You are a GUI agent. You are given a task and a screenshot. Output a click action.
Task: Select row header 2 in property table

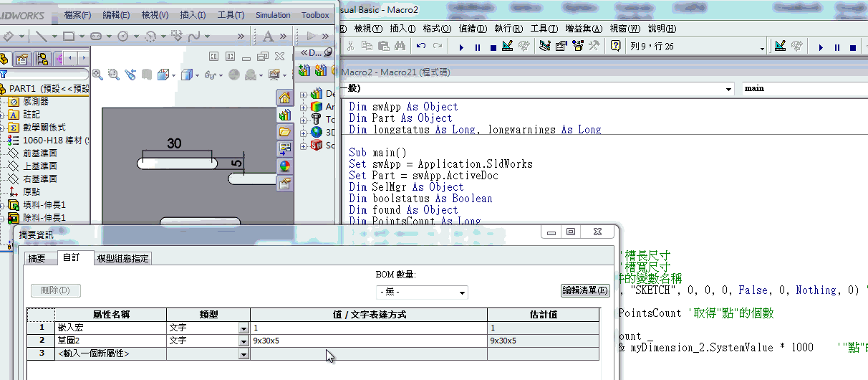point(41,341)
